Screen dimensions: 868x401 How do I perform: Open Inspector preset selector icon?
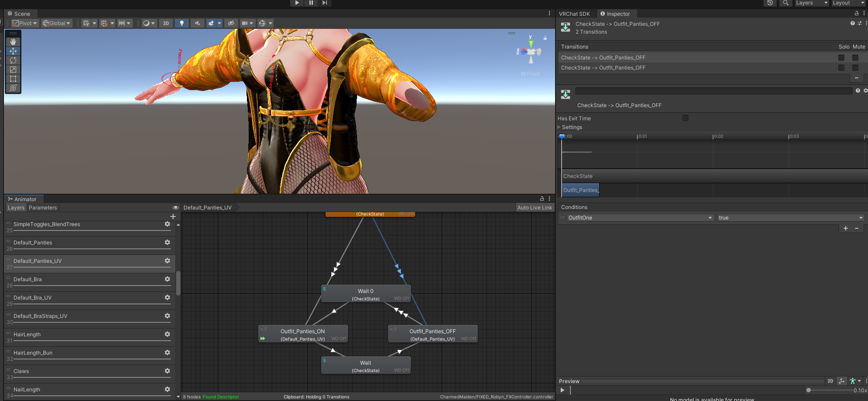(x=860, y=23)
